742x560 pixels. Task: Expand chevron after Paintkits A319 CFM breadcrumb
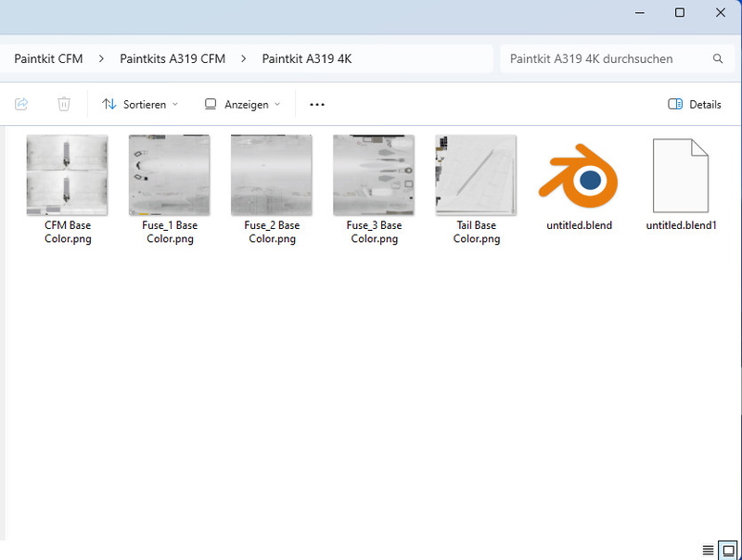pyautogui.click(x=243, y=58)
